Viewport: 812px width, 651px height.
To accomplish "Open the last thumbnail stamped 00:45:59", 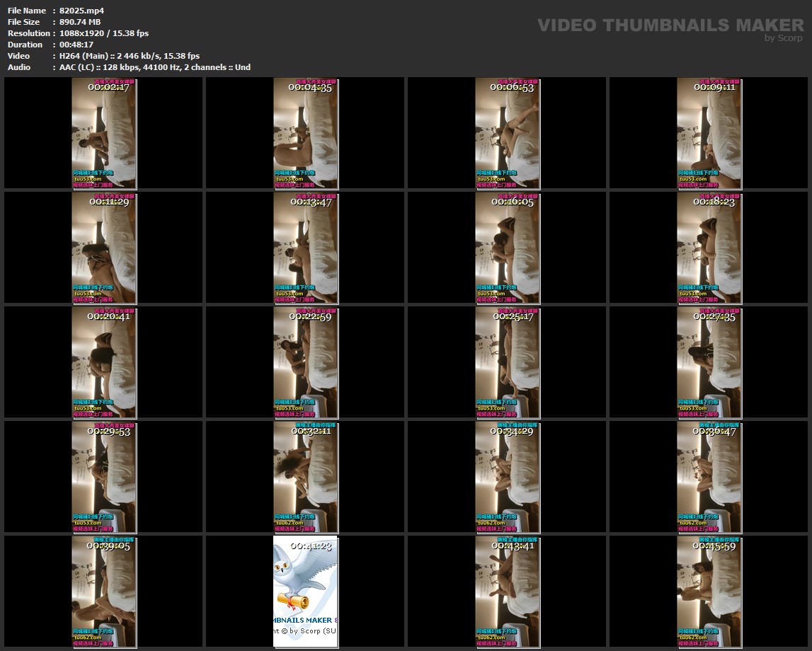I will pyautogui.click(x=709, y=592).
